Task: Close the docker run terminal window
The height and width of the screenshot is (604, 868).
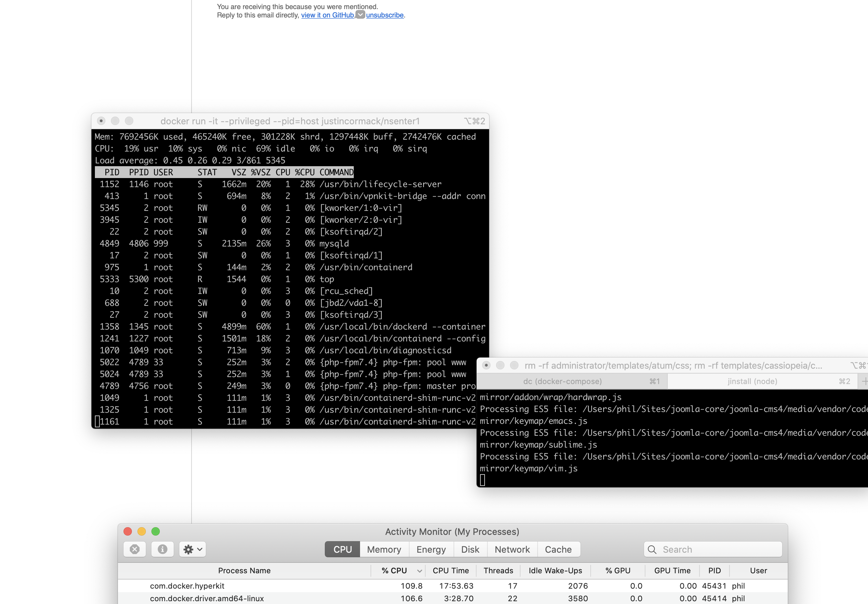Action: (101, 121)
